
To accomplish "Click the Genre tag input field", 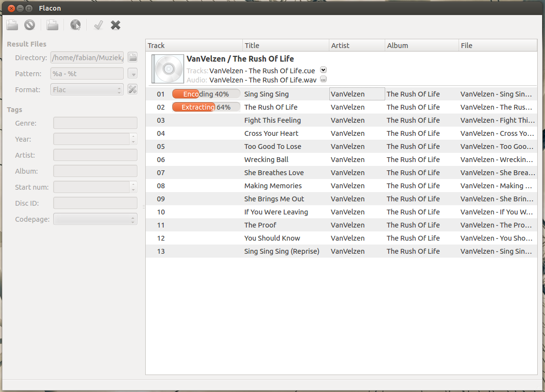I will coord(95,123).
